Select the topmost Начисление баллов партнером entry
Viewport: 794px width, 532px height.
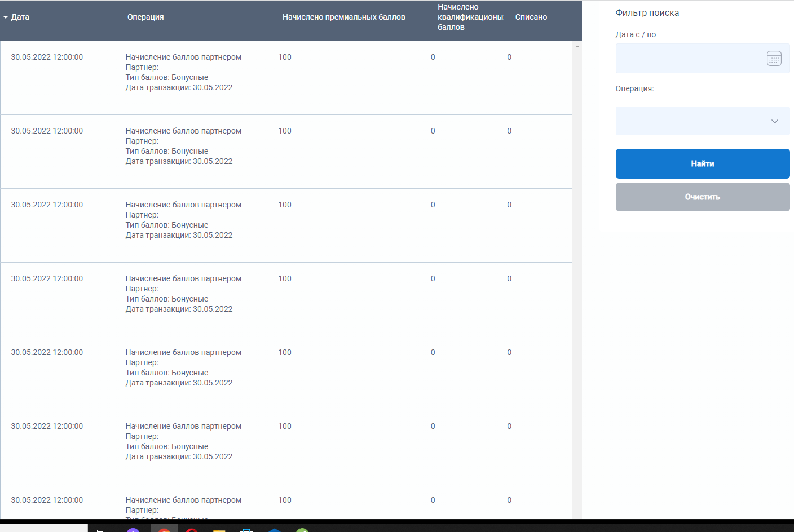tap(183, 57)
